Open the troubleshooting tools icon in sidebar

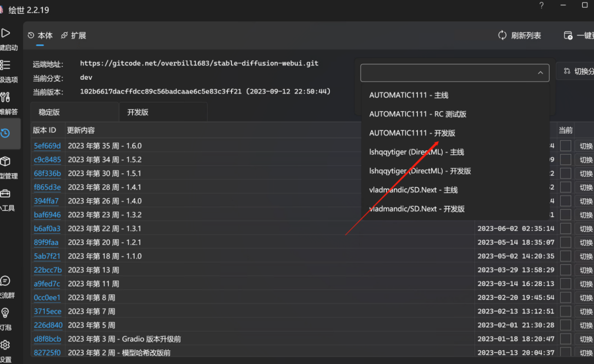click(x=5, y=97)
